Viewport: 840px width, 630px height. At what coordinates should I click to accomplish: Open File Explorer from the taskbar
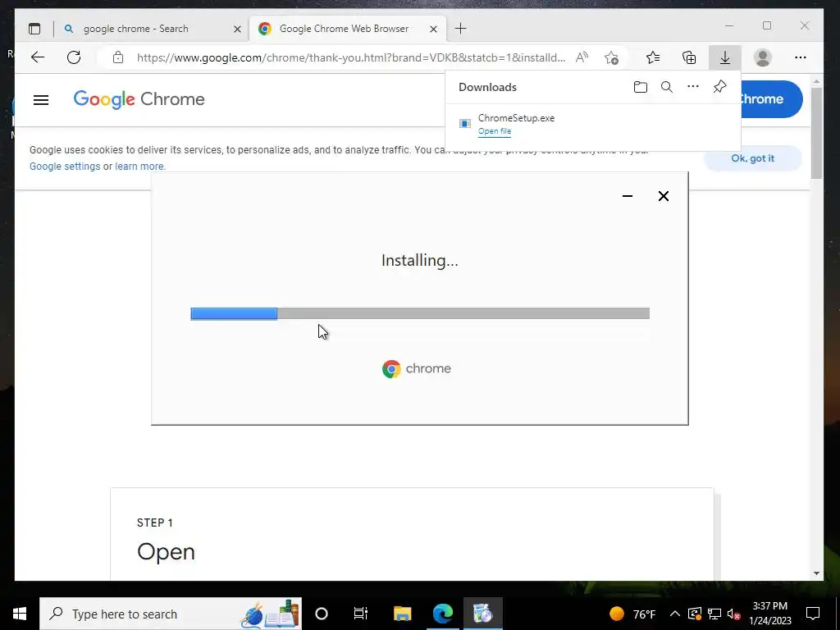402,614
